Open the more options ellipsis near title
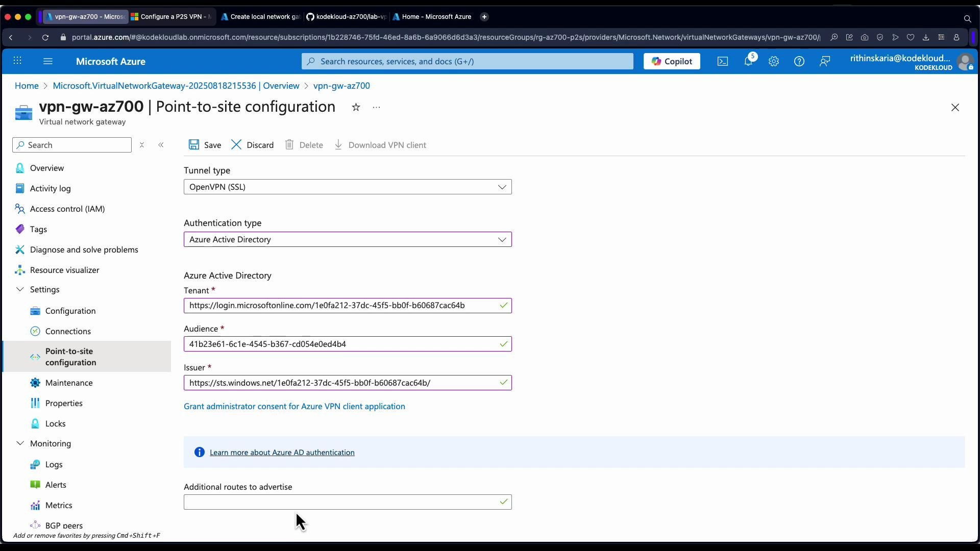Screen dimensions: 980x551 (x=377, y=107)
